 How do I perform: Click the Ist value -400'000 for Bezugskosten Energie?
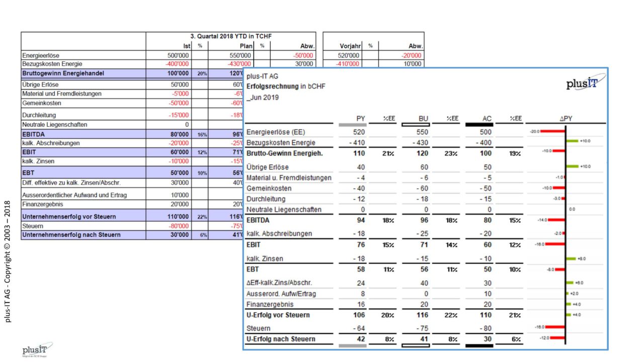(177, 64)
